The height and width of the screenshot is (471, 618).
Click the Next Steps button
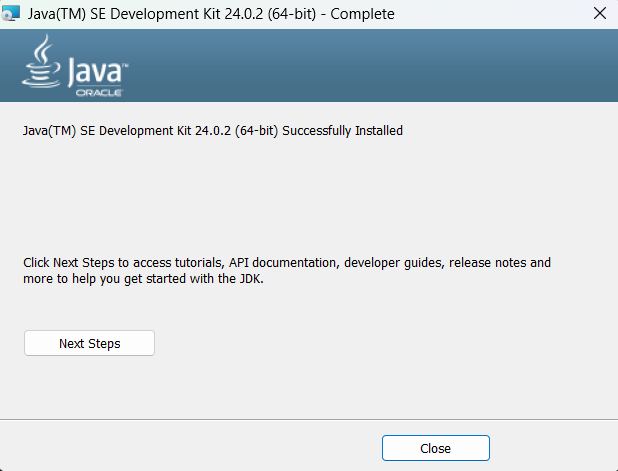pyautogui.click(x=89, y=343)
